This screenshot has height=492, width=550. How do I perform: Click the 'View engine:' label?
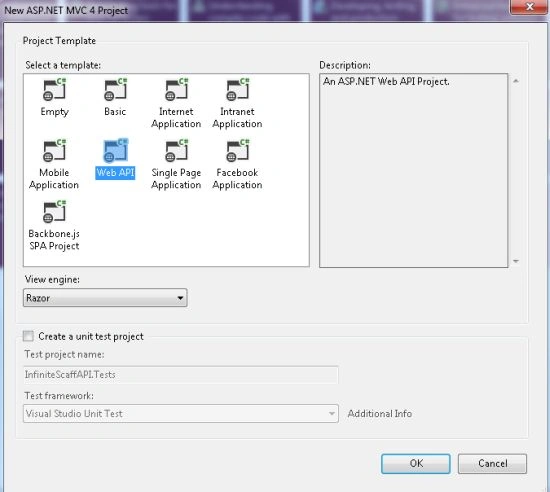coord(52,279)
